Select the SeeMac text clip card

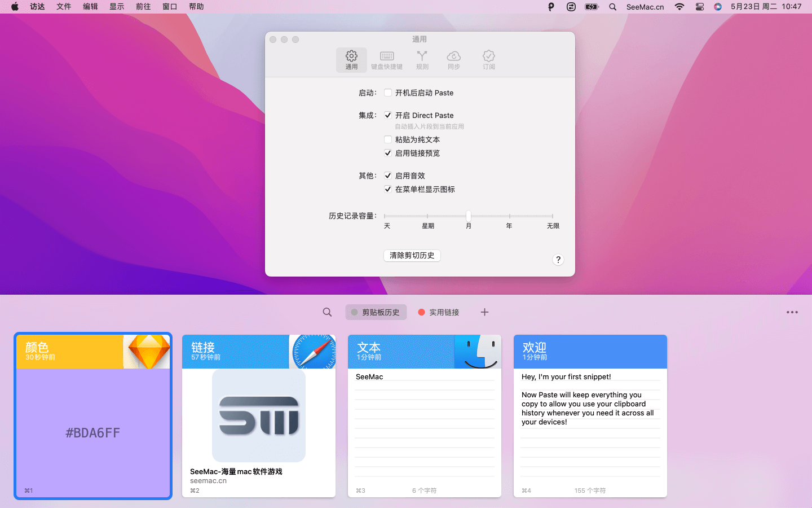click(425, 416)
